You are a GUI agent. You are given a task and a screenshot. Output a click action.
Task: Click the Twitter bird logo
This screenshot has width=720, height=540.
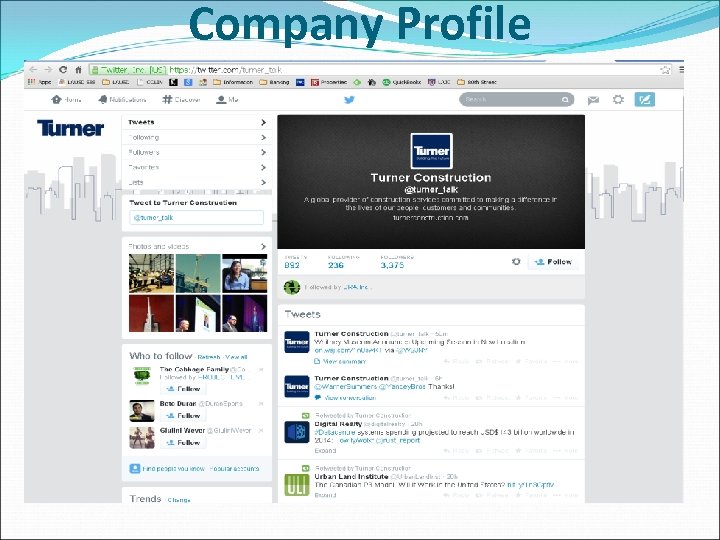(x=349, y=100)
